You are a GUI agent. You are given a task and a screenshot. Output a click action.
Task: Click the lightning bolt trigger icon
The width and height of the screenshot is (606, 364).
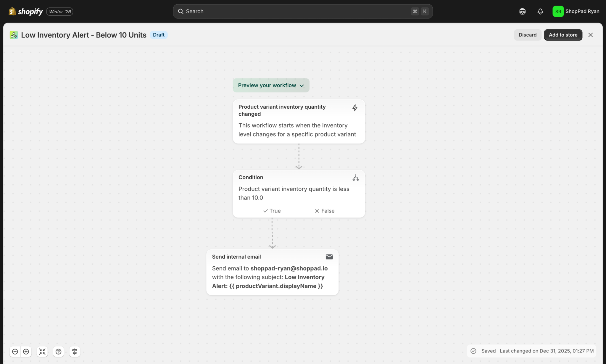[355, 108]
